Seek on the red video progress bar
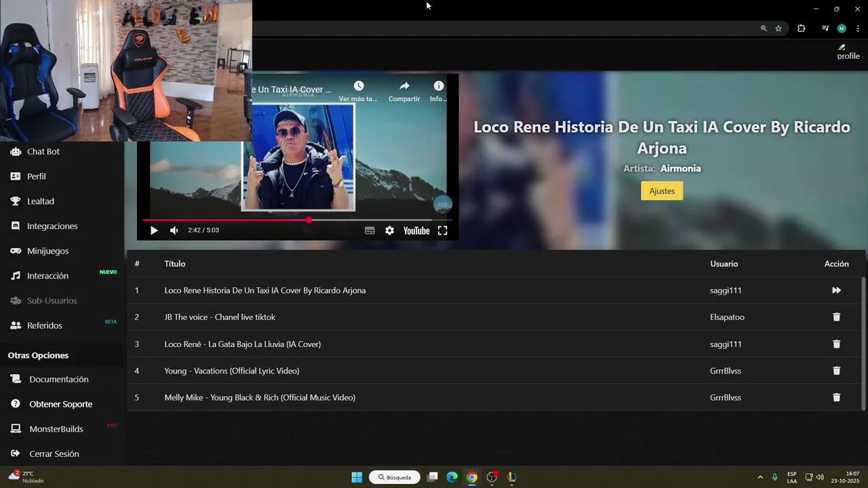 point(297,220)
